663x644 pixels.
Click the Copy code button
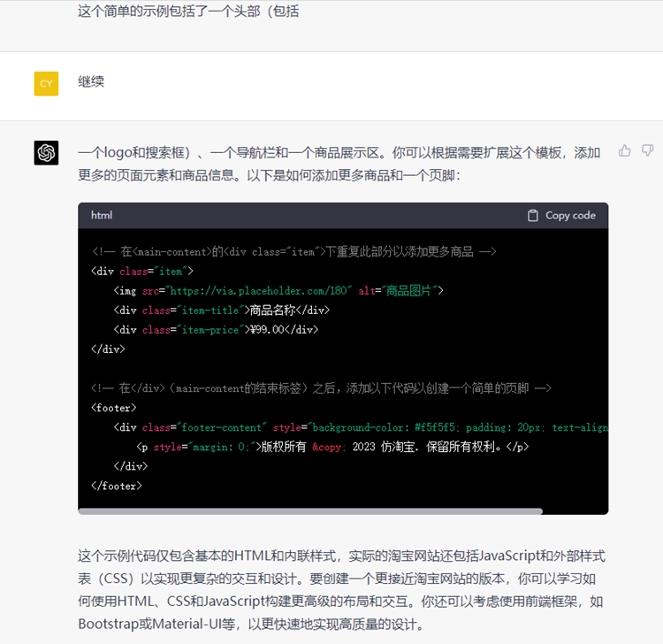(561, 215)
